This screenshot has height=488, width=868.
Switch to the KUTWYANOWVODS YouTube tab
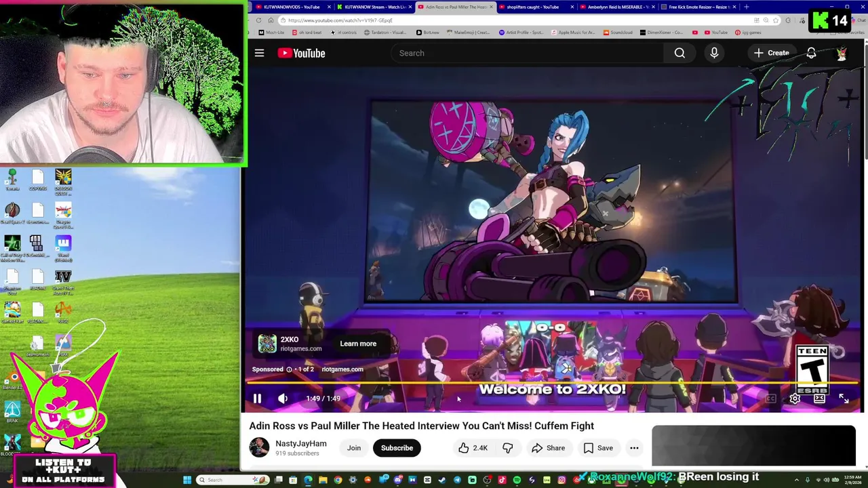click(x=290, y=7)
